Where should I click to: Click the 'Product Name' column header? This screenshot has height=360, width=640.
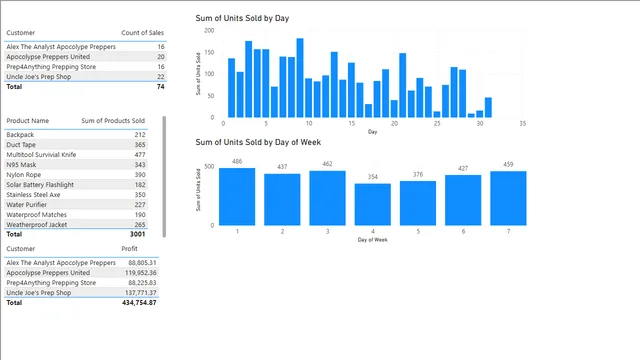click(x=27, y=121)
